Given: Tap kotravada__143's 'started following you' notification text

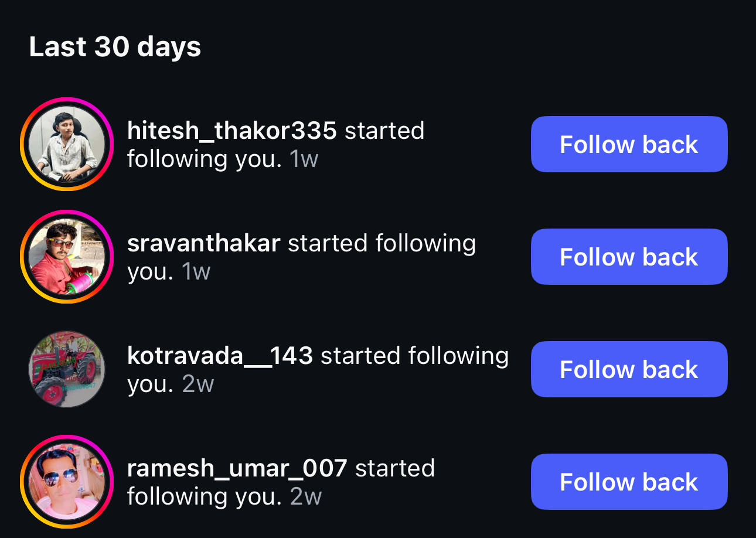Looking at the screenshot, I should tap(318, 369).
